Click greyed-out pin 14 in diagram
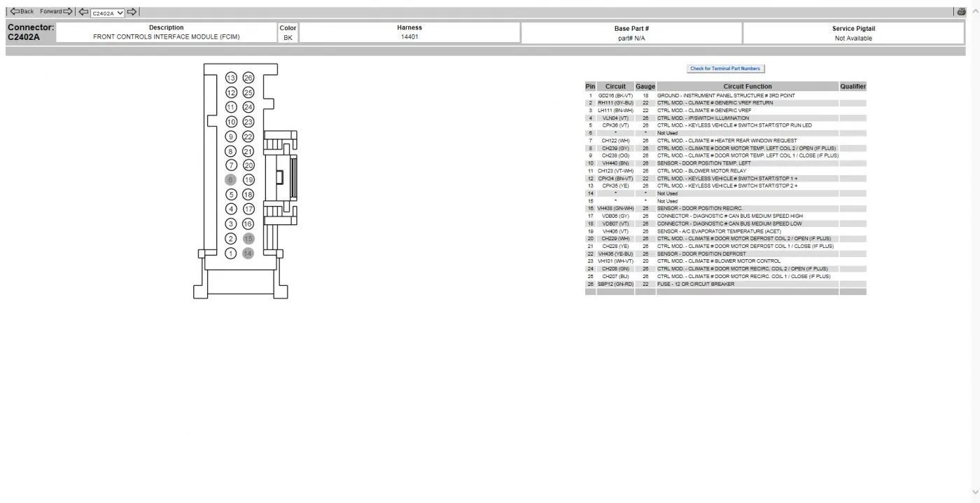Viewport: 980px width, 503px height. click(248, 253)
